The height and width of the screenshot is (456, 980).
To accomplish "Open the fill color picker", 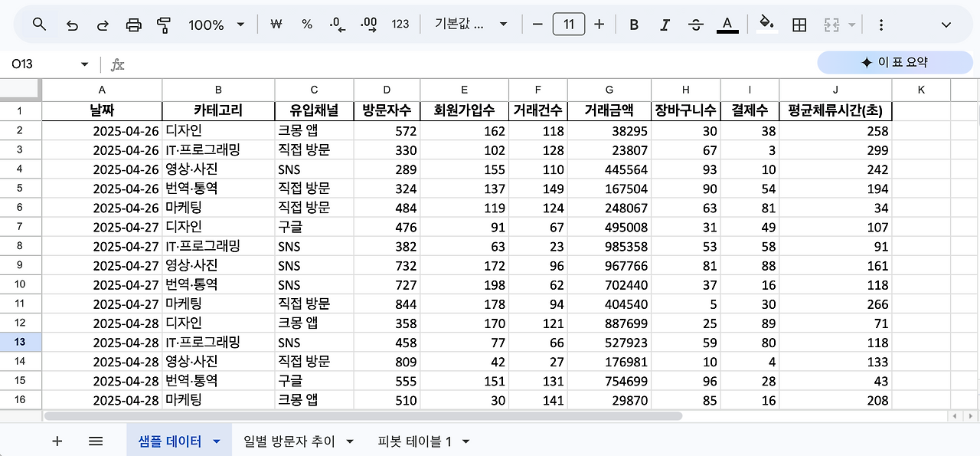I will click(x=767, y=24).
